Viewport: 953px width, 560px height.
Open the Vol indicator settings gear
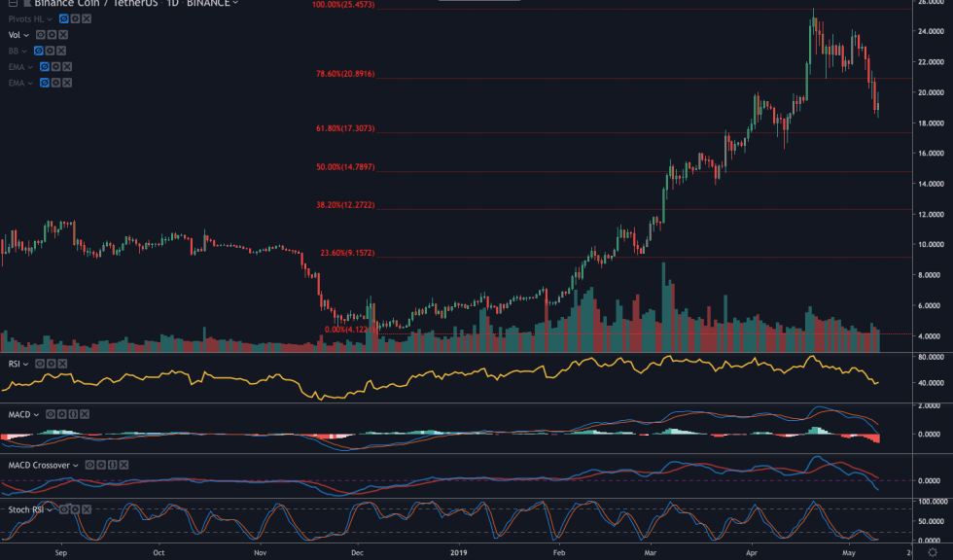coord(53,34)
